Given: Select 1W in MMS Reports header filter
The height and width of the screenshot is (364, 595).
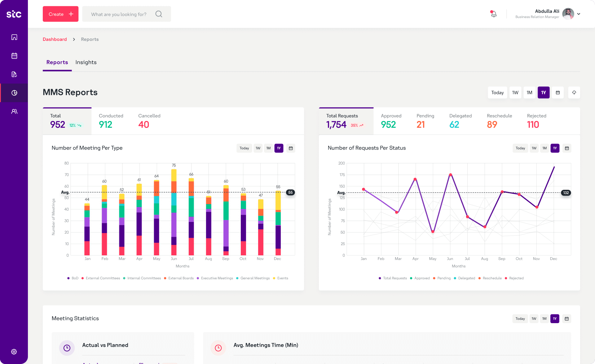Looking at the screenshot, I should (515, 93).
